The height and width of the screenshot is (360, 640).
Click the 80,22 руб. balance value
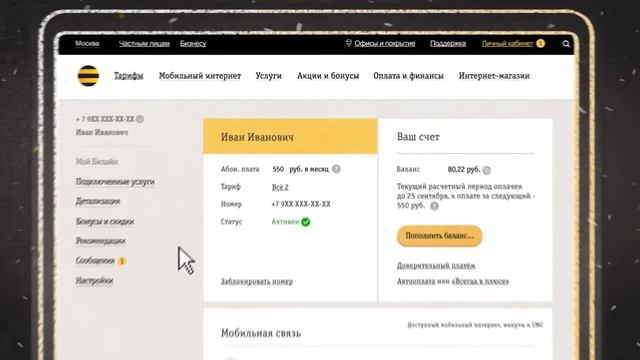pos(464,169)
